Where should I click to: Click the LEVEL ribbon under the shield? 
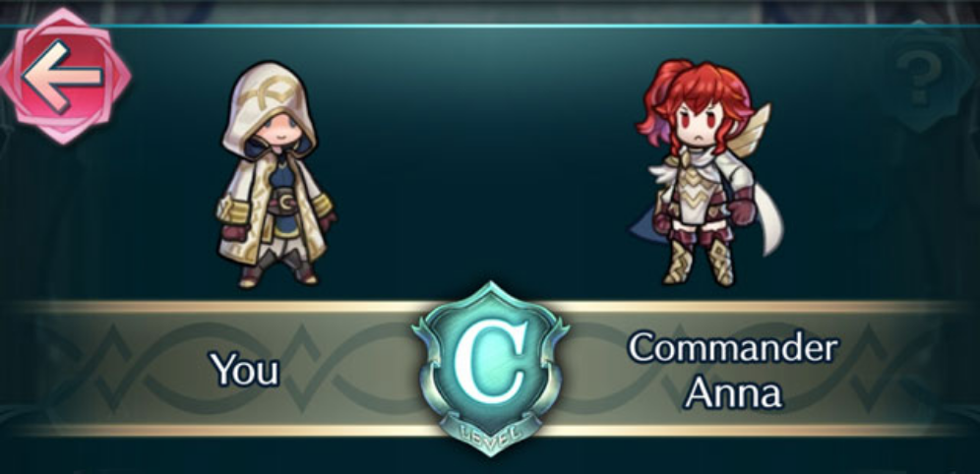[x=489, y=430]
